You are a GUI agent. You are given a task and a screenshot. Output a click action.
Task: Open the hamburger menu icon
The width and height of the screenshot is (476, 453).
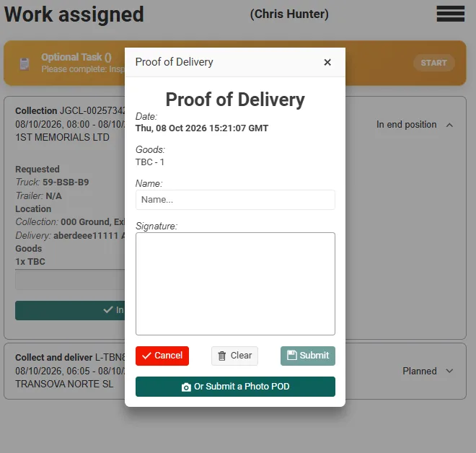(x=451, y=14)
